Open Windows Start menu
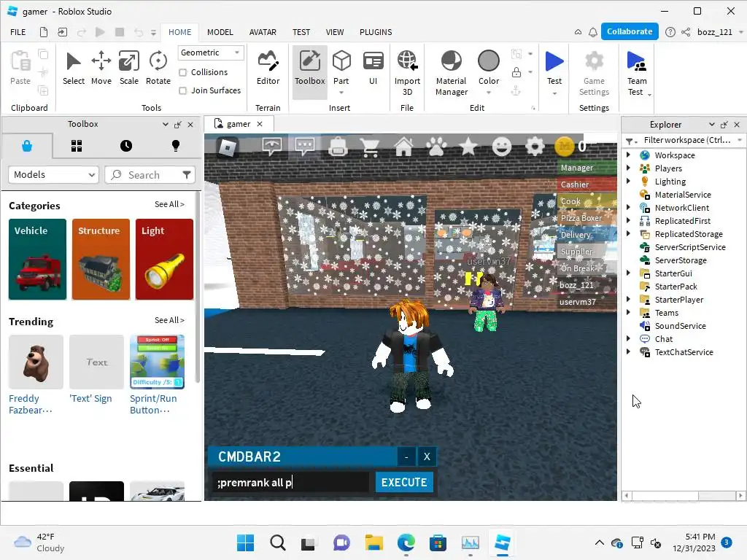Viewport: 747px width, 560px height. pyautogui.click(x=245, y=542)
